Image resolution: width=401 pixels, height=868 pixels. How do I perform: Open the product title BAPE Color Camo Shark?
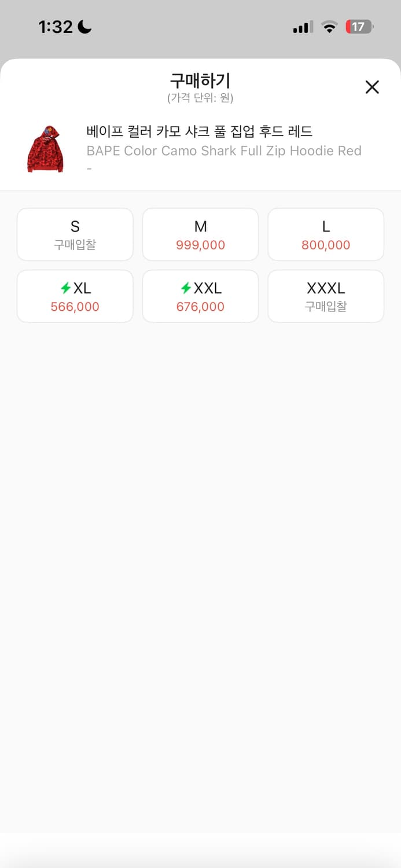click(x=225, y=150)
